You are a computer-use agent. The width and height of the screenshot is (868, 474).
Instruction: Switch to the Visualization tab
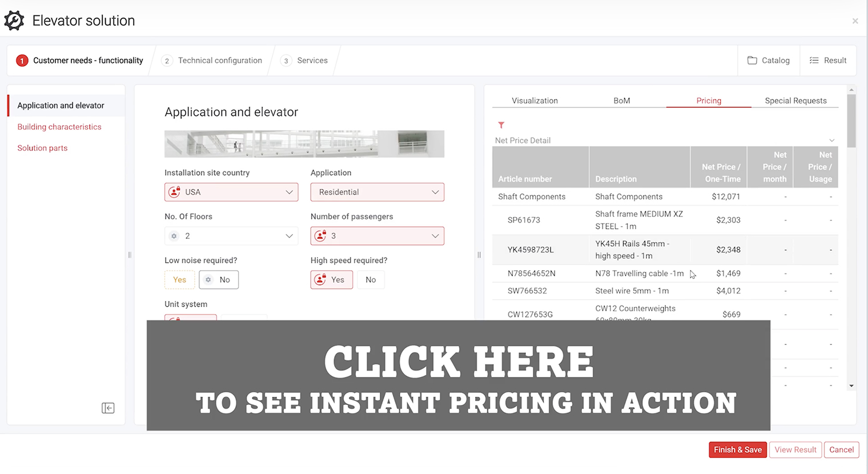point(535,100)
